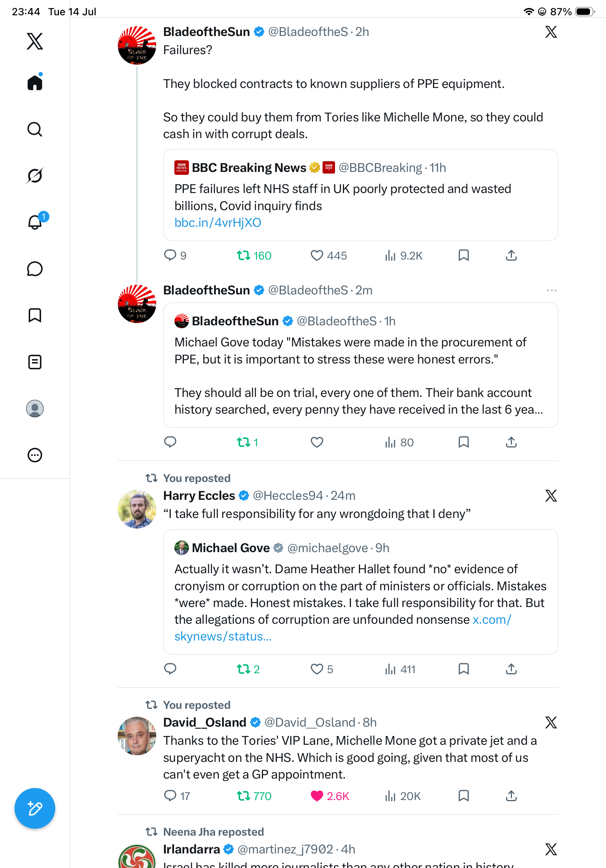Screen dimensions: 606x868
Task: Open the Grok icon in sidebar
Action: click(35, 176)
